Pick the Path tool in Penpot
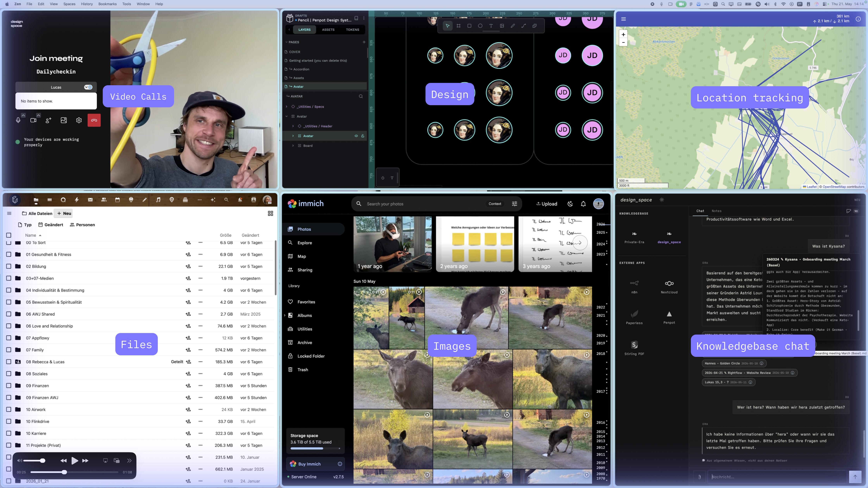868x488 pixels. 524,26
